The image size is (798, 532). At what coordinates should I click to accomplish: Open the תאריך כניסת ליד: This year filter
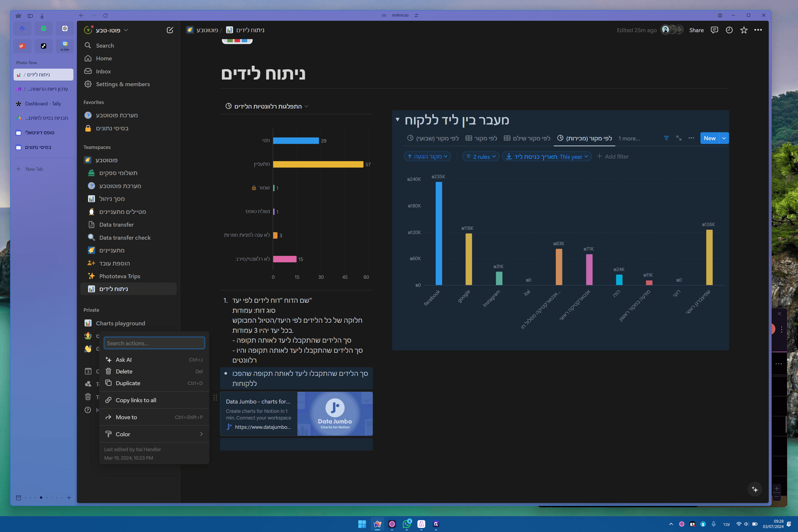pos(547,156)
